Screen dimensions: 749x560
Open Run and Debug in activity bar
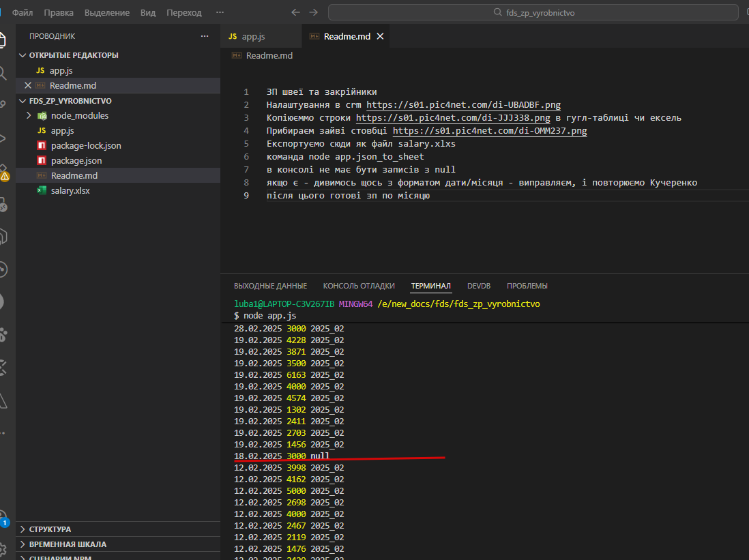[x=3, y=138]
